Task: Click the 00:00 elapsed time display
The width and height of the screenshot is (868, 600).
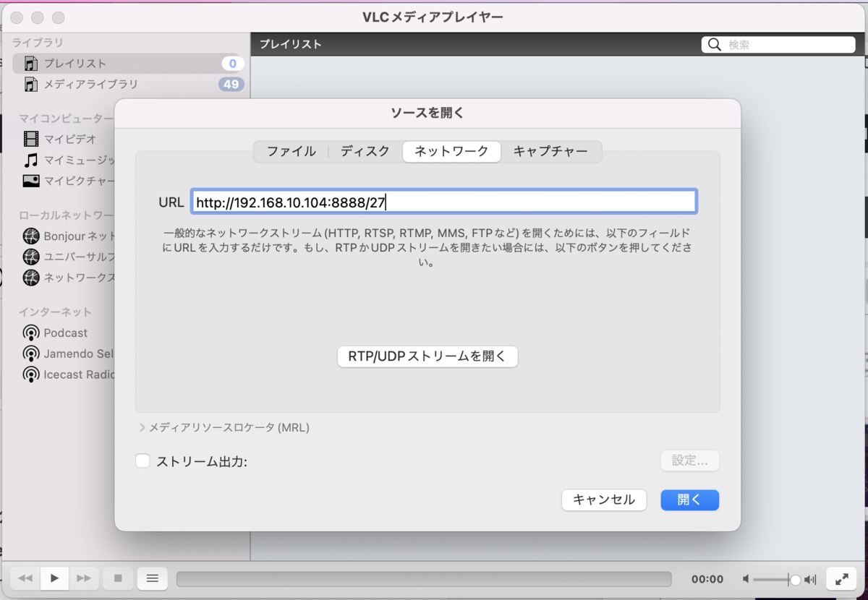Action: pyautogui.click(x=707, y=579)
